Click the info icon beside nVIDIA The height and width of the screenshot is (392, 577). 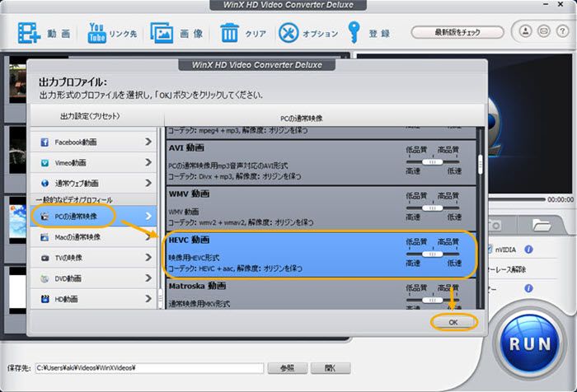click(x=528, y=250)
